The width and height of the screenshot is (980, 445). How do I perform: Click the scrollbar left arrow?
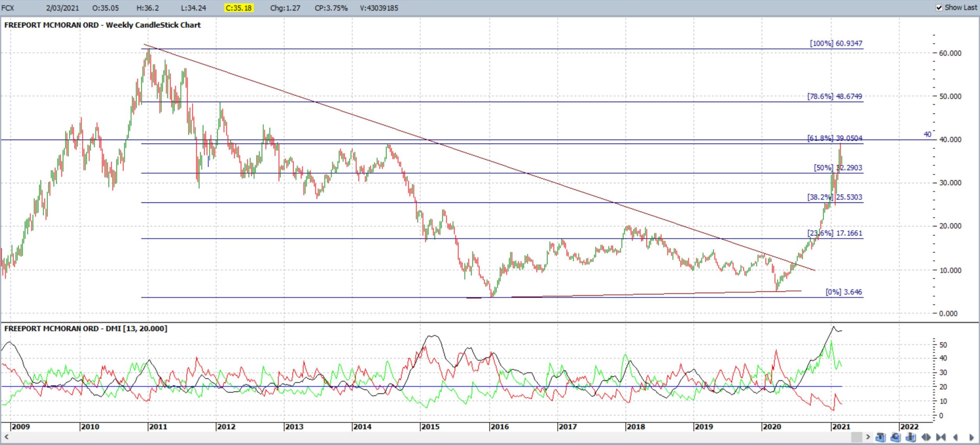(6, 437)
